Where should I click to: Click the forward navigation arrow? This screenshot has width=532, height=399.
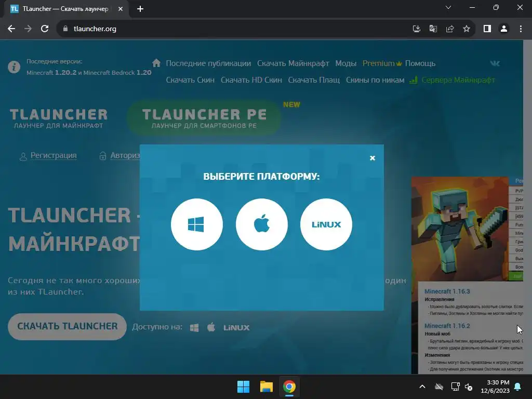tap(28, 29)
